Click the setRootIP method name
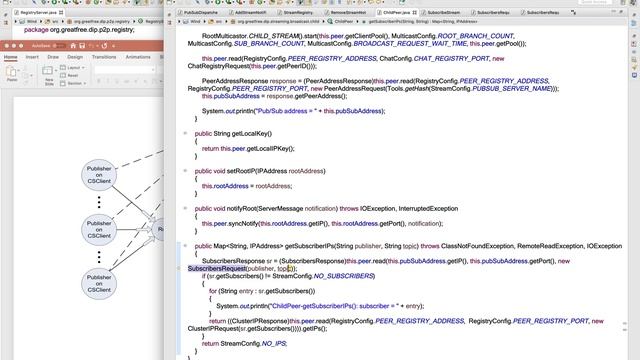The height and width of the screenshot is (360, 640). point(240,171)
